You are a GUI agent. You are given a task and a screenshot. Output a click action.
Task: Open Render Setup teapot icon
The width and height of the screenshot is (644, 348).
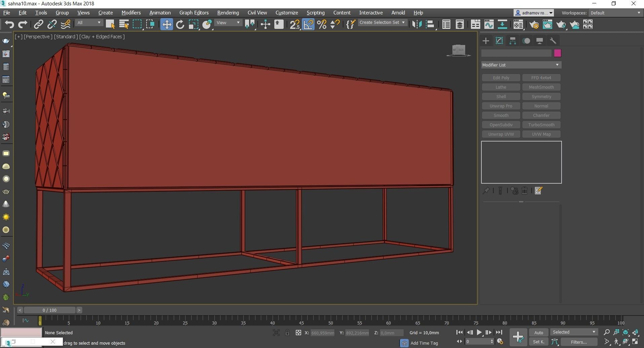pos(534,25)
